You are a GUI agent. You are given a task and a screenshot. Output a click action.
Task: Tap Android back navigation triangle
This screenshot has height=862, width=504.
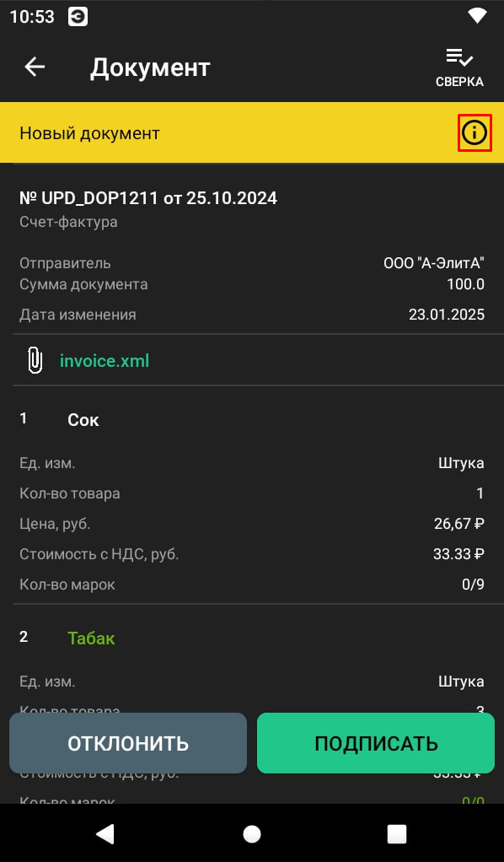point(105,833)
